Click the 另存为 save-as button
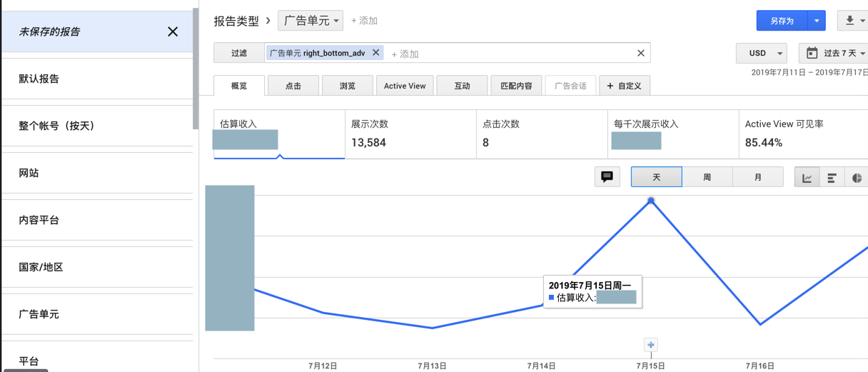The height and width of the screenshot is (372, 868). click(x=782, y=21)
